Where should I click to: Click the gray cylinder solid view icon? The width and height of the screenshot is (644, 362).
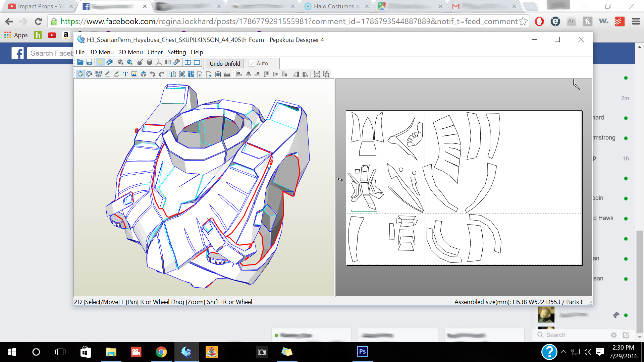(x=150, y=62)
